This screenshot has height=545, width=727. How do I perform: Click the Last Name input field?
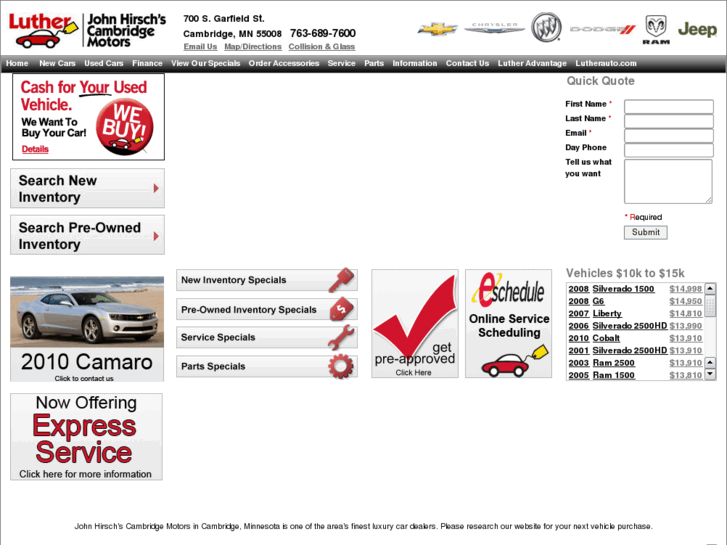coord(669,121)
